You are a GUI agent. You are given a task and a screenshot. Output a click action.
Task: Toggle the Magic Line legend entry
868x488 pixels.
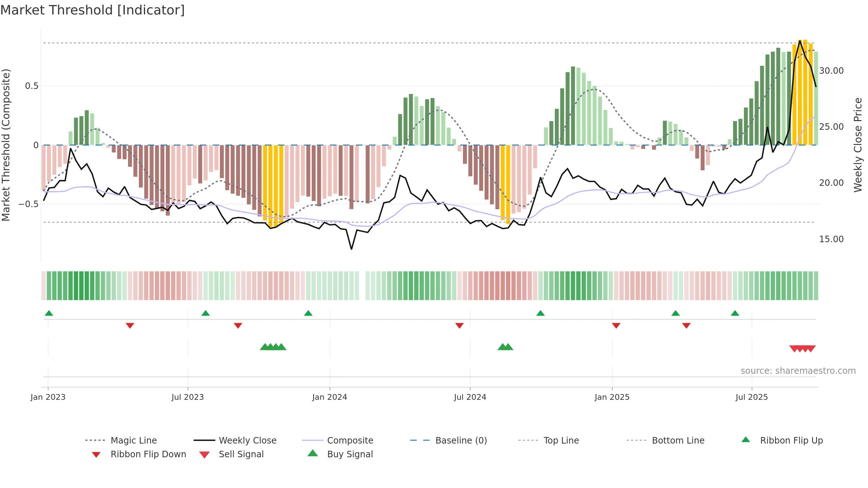tap(121, 440)
